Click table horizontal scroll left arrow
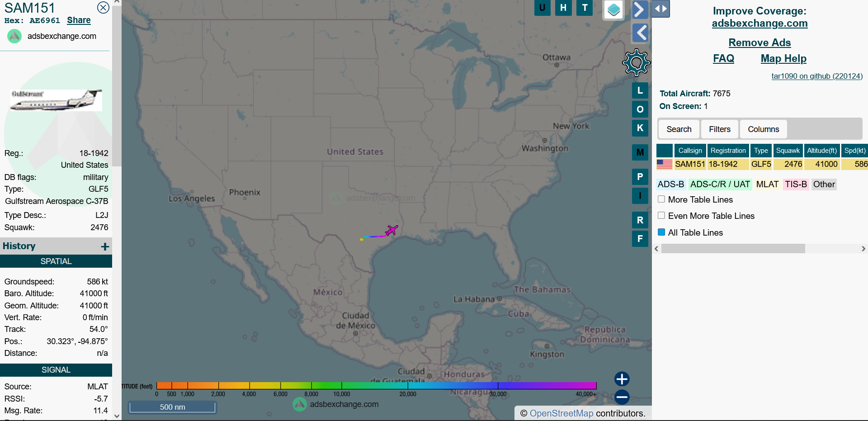 click(x=656, y=249)
